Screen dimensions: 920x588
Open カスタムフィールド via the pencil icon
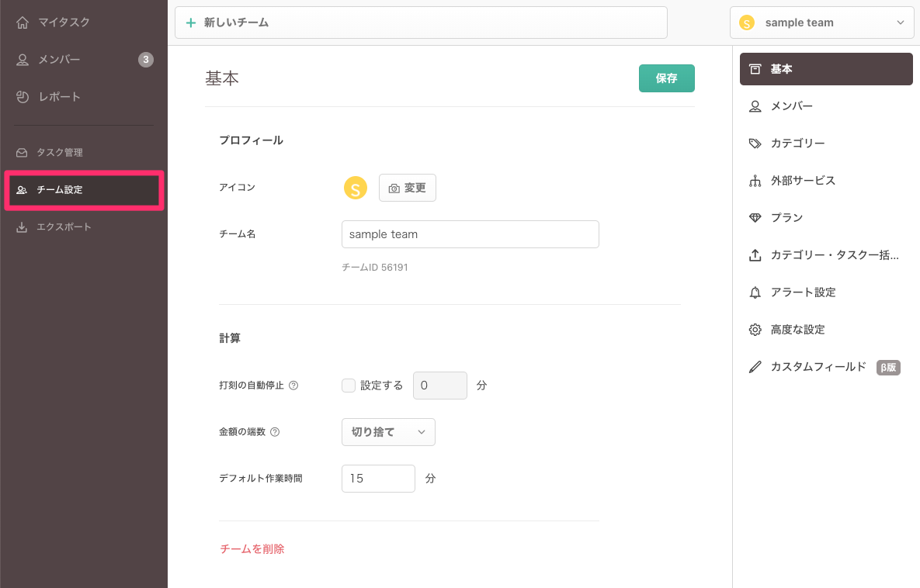[x=755, y=367]
